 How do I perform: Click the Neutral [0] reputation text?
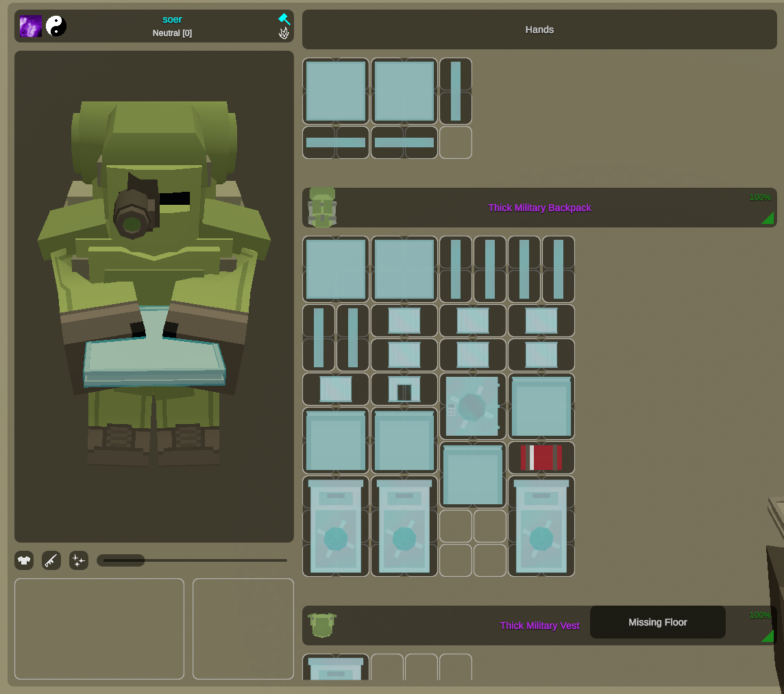click(172, 33)
